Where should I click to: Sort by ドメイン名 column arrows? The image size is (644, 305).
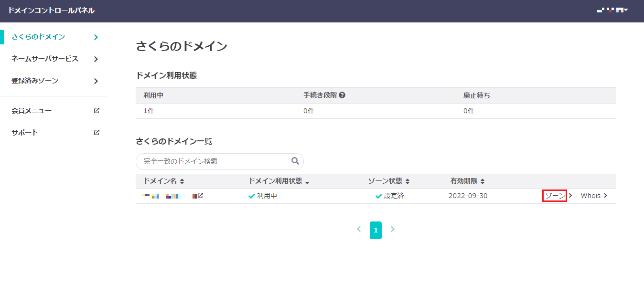tap(182, 182)
